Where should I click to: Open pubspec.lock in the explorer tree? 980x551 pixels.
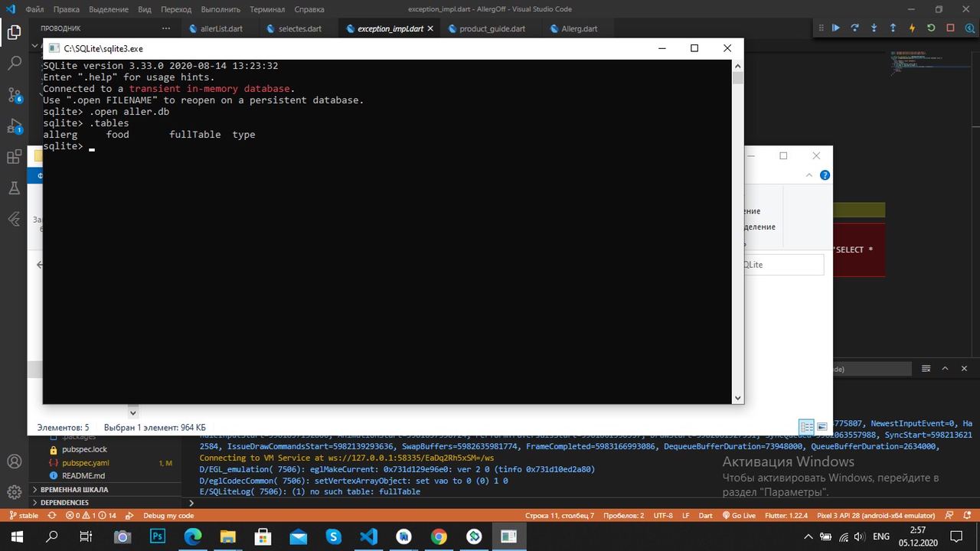[84, 449]
